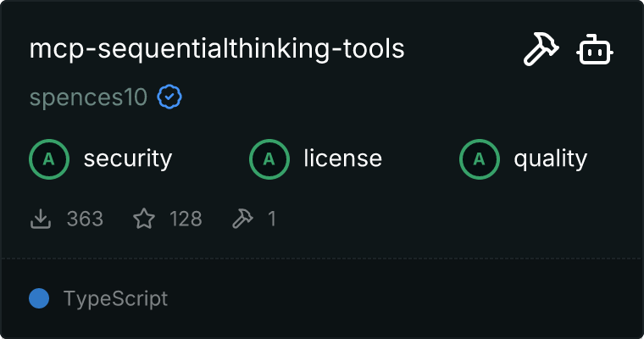Viewport: 644px width, 339px height.
Task: Click the 363 downloads number
Action: [85, 219]
